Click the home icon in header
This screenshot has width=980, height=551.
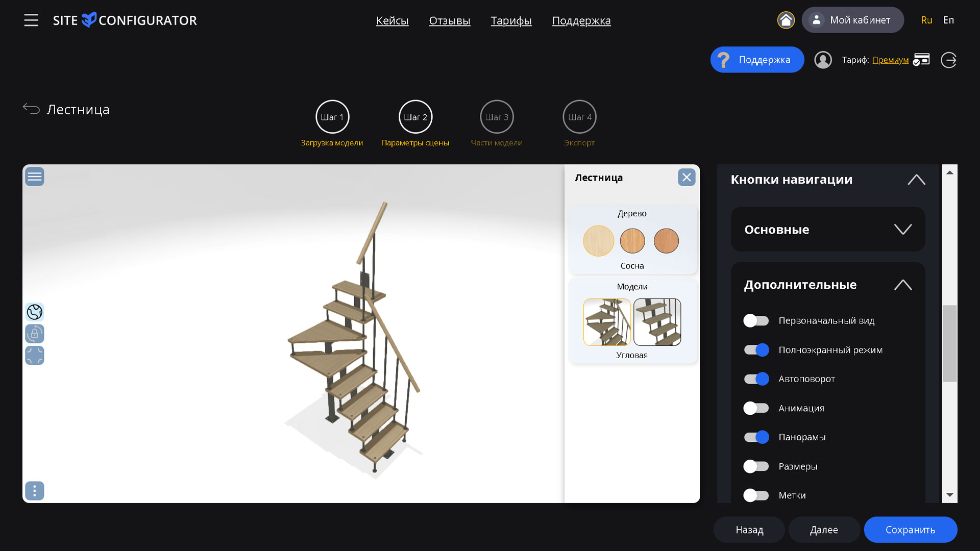pos(786,20)
